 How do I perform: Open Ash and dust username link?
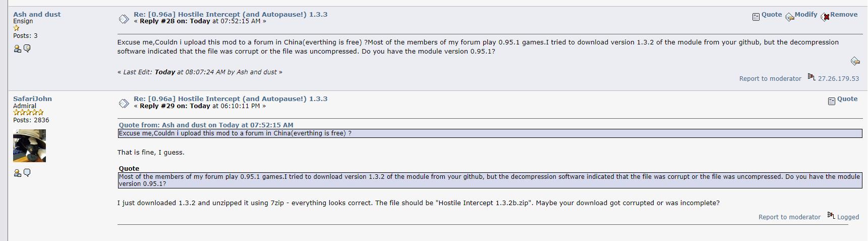37,14
